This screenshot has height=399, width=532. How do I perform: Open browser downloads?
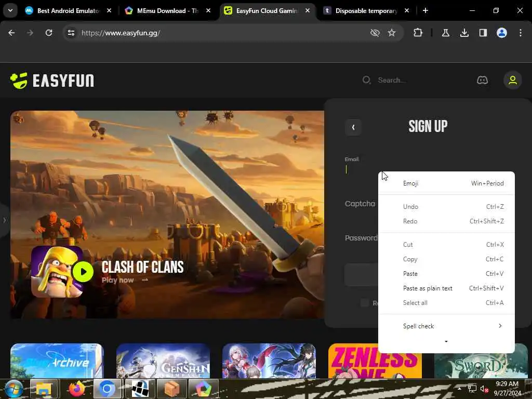[x=464, y=33]
